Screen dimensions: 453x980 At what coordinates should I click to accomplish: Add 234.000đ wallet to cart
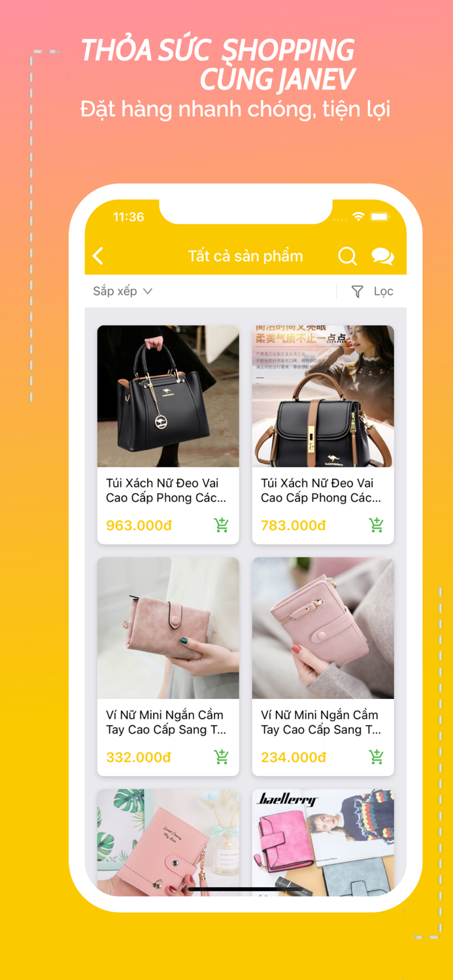[x=377, y=757]
